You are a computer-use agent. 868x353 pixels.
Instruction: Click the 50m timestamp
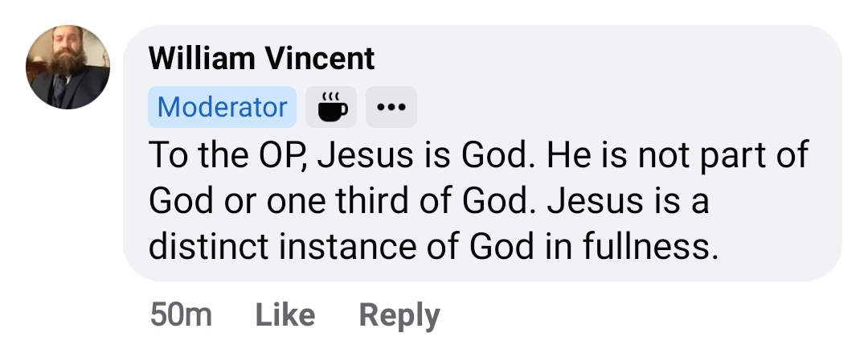(181, 314)
